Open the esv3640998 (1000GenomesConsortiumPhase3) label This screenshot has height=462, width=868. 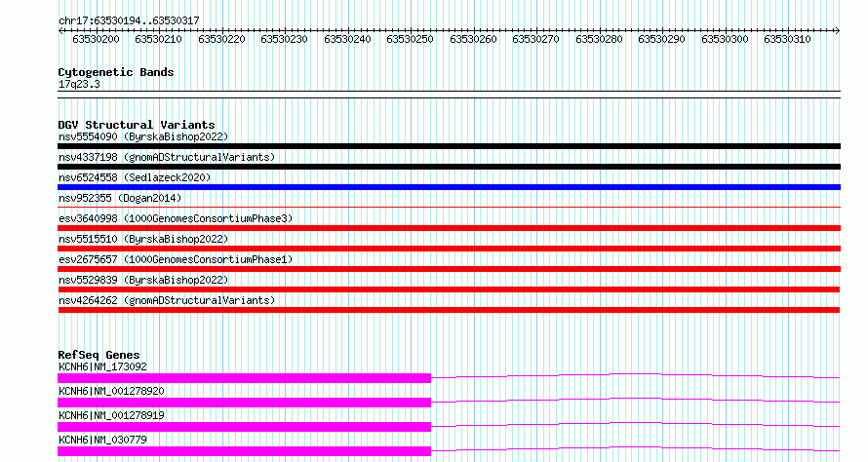click(176, 218)
